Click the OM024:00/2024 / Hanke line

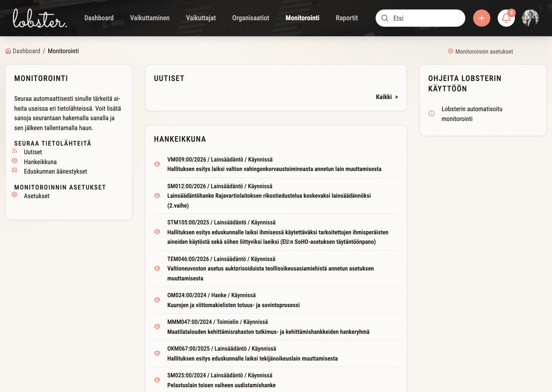(x=211, y=295)
